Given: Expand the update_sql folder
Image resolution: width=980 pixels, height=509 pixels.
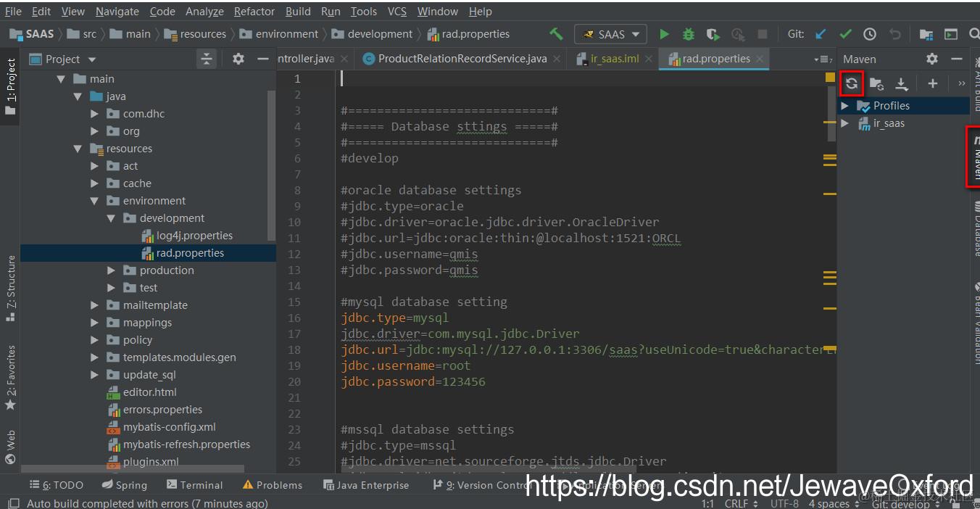Looking at the screenshot, I should [x=94, y=375].
